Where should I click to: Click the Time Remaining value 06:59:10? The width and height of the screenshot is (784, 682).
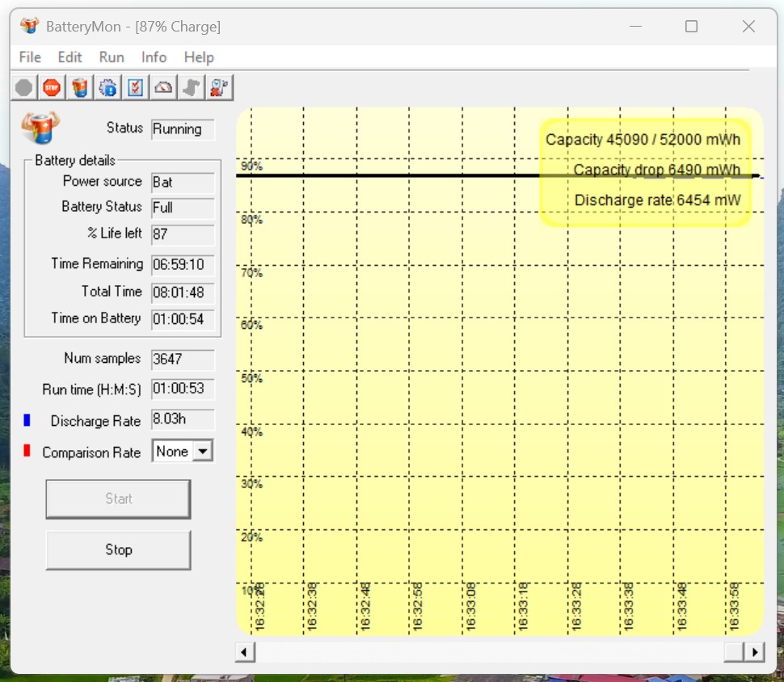(183, 264)
